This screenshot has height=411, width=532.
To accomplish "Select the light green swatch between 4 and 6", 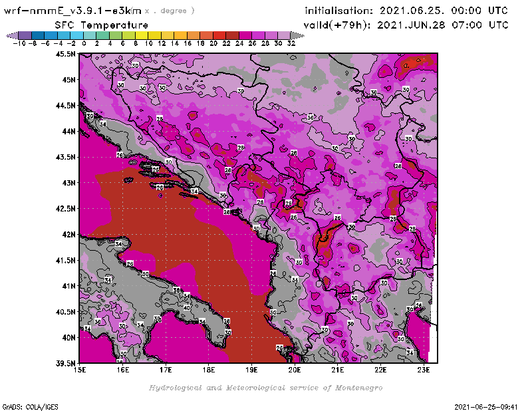I will 116,35.
